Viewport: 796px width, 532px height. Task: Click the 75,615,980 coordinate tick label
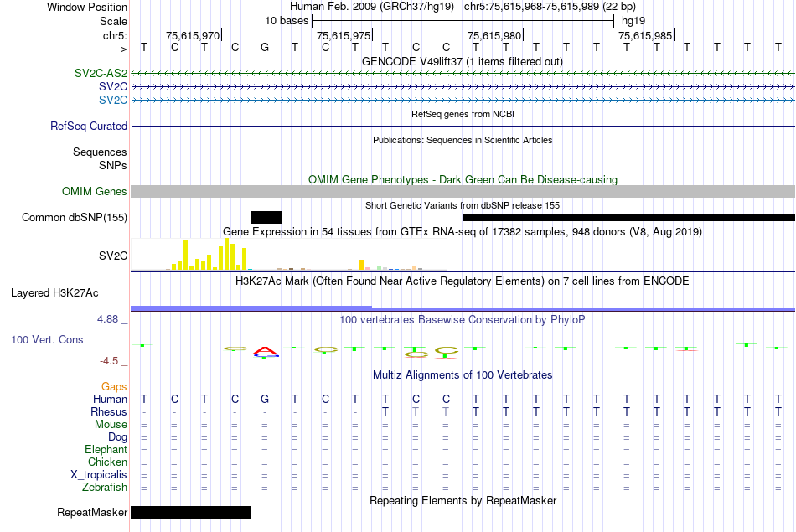point(494,35)
